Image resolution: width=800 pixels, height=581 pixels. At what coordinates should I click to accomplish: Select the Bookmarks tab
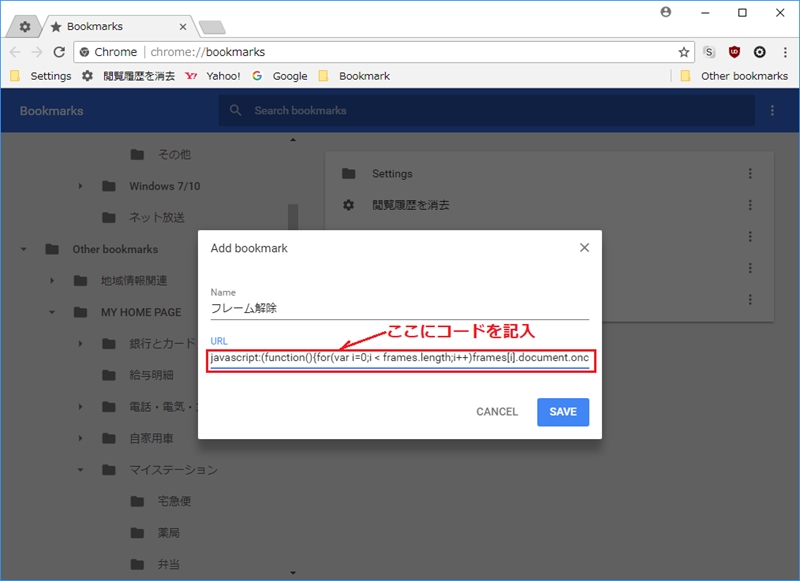click(x=115, y=26)
